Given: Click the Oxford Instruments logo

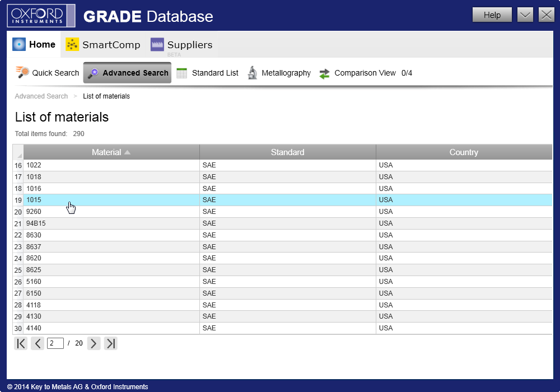Looking at the screenshot, I should click(x=41, y=16).
